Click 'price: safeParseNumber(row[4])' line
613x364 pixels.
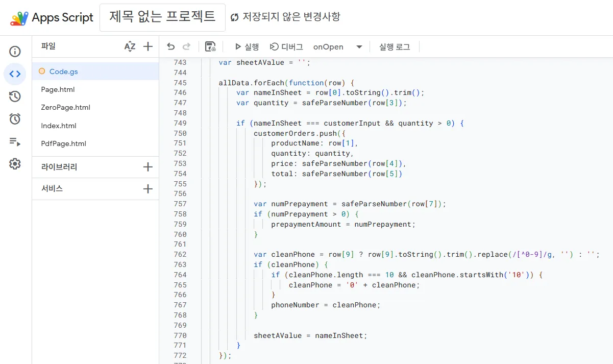tap(339, 163)
